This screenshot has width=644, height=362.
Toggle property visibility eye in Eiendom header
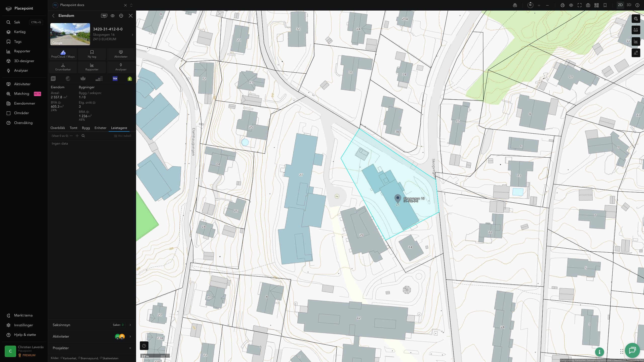pos(113,16)
